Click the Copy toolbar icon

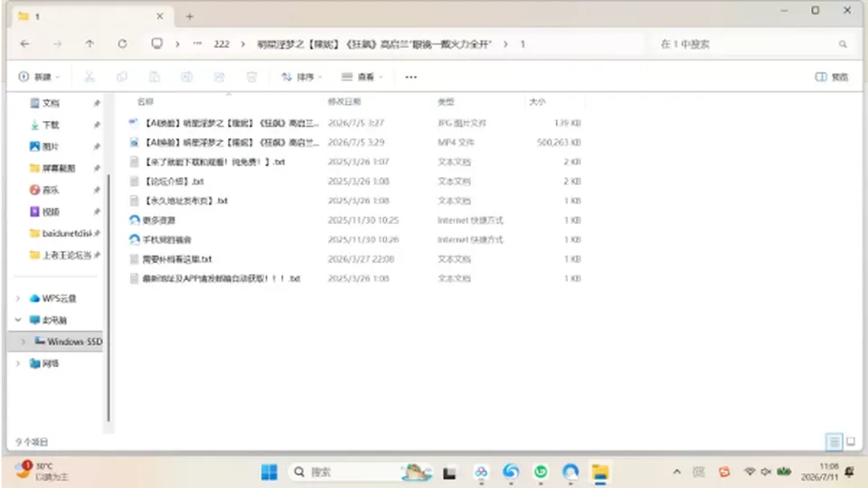[x=122, y=77]
